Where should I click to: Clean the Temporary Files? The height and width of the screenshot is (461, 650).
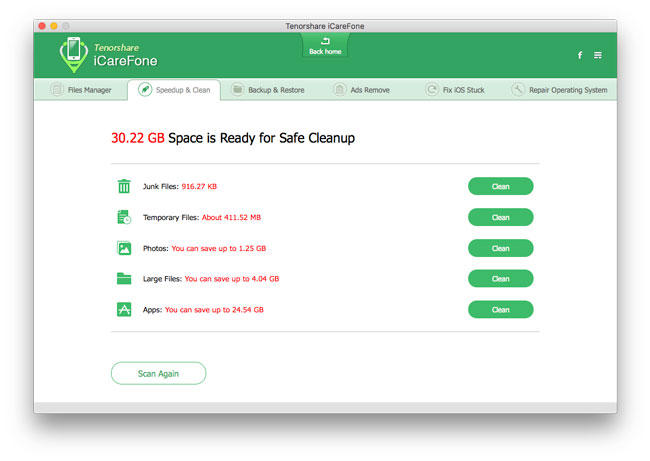click(500, 217)
